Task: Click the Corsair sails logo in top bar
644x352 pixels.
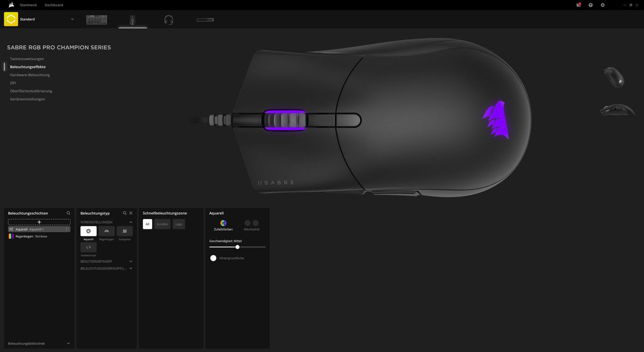Action: (11, 5)
